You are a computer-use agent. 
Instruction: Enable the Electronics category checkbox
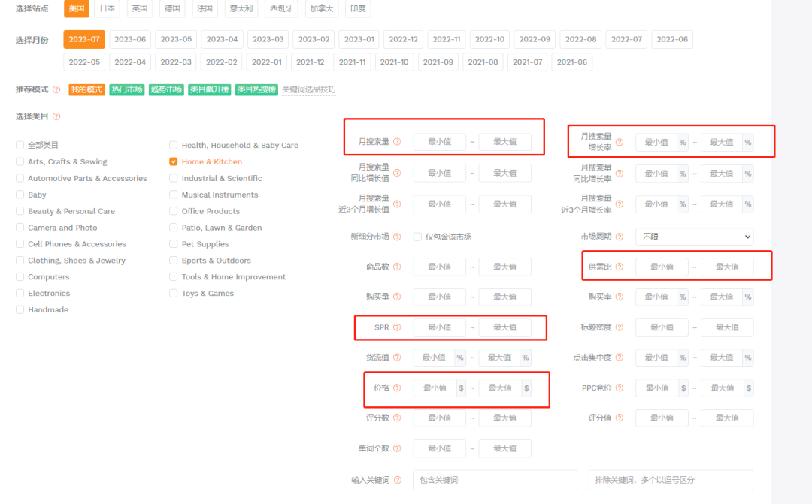coord(20,294)
